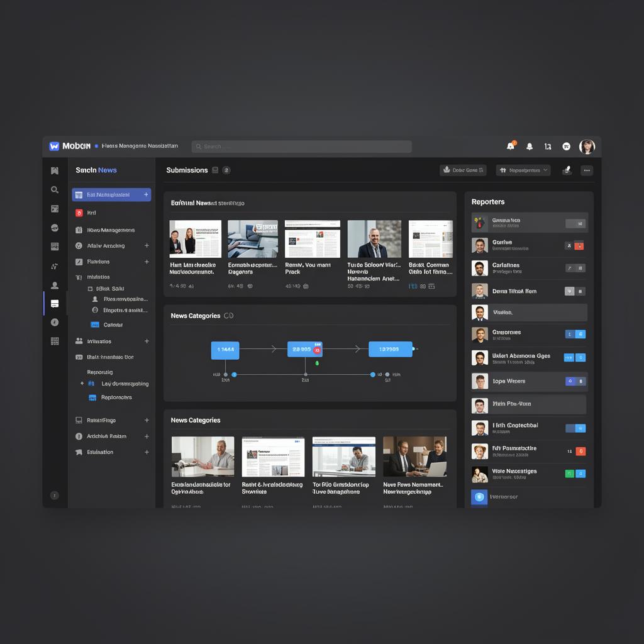This screenshot has height=644, width=644.
Task: Select the Nows Managements sidebar item
Action: (x=111, y=230)
